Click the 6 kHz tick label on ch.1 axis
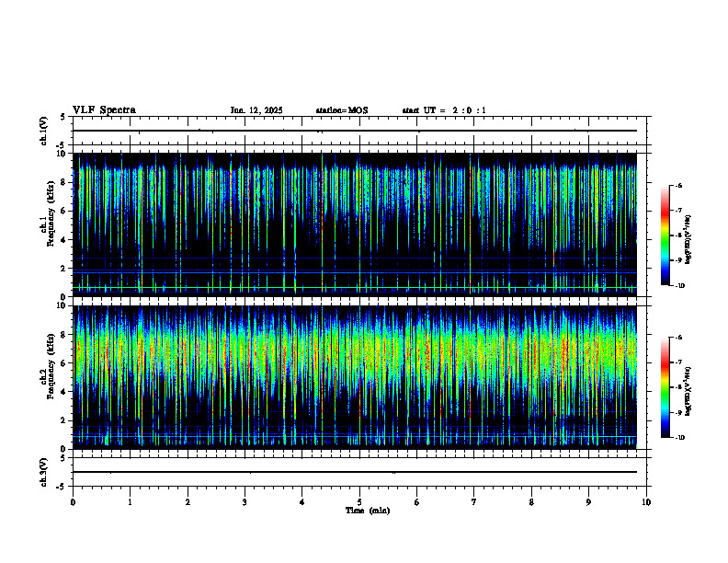The image size is (728, 563). [64, 211]
